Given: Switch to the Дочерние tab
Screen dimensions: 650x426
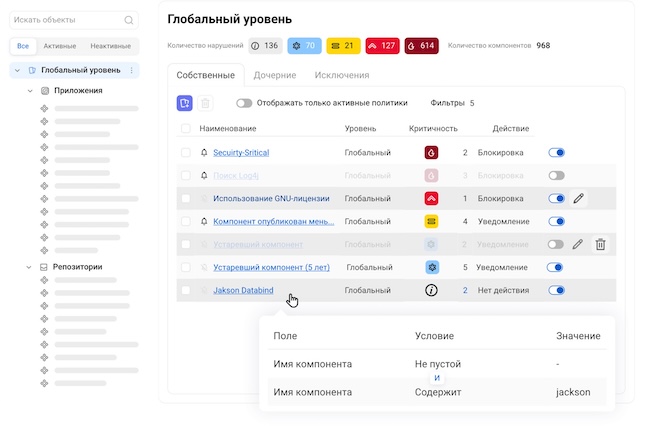Looking at the screenshot, I should [275, 75].
